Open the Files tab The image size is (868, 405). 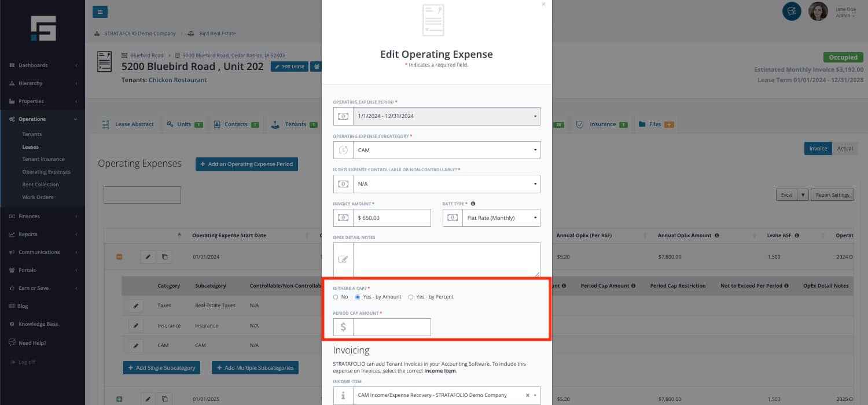click(655, 124)
